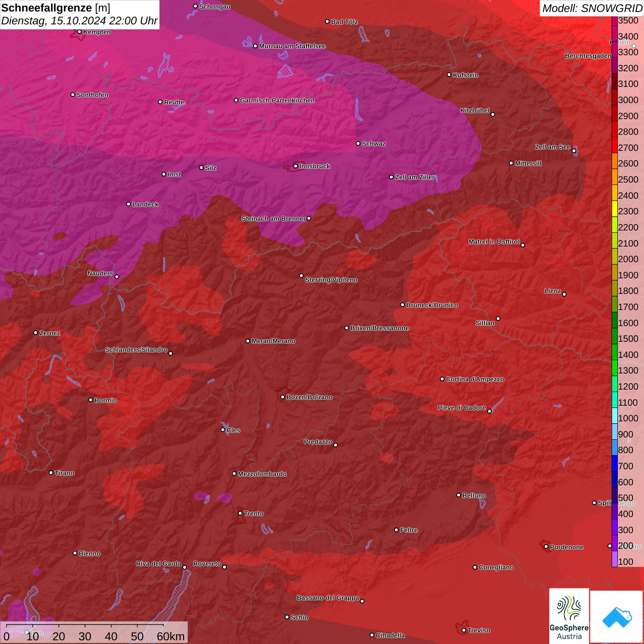Click the Bassano del Grappa marker
Viewport: 644px width, 644px height.
pyautogui.click(x=362, y=601)
